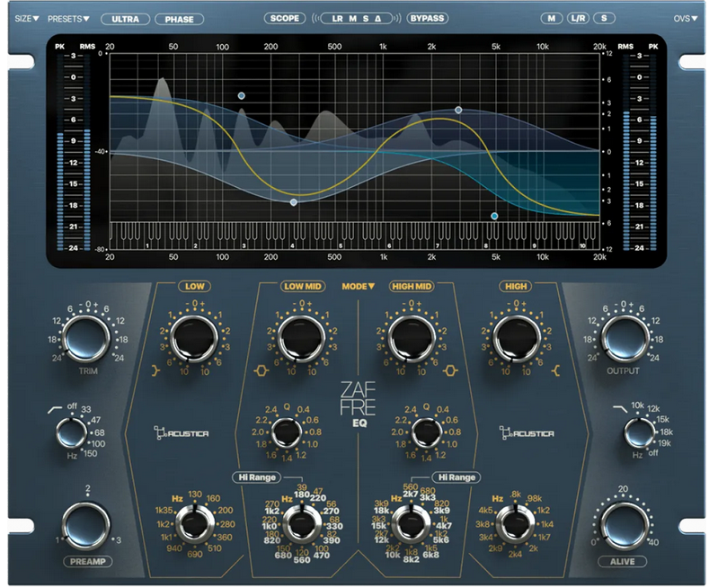Click the L/R monitor button
709x588 pixels.
pos(578,18)
